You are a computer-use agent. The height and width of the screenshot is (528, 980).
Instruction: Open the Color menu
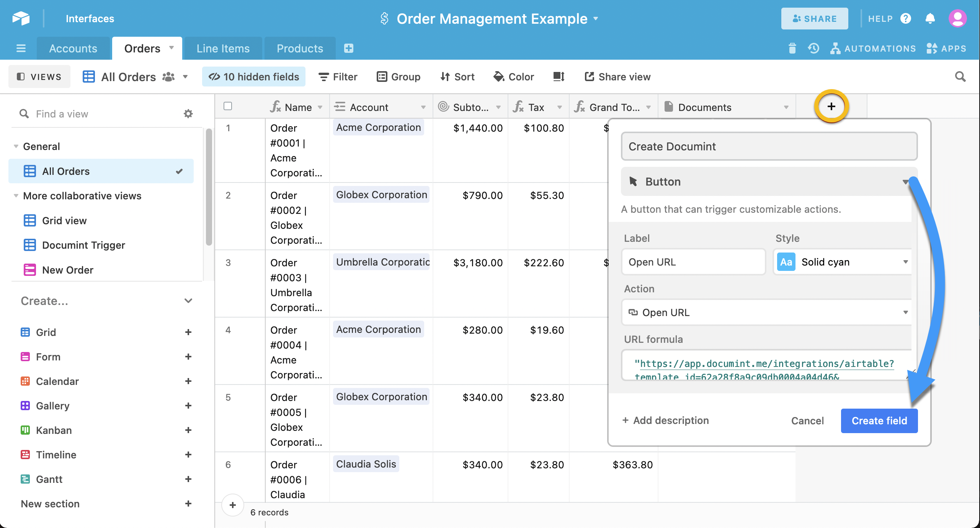pyautogui.click(x=514, y=77)
